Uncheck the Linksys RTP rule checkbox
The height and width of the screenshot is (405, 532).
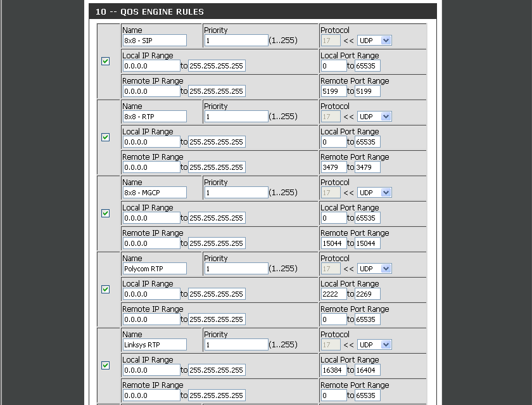(x=105, y=366)
